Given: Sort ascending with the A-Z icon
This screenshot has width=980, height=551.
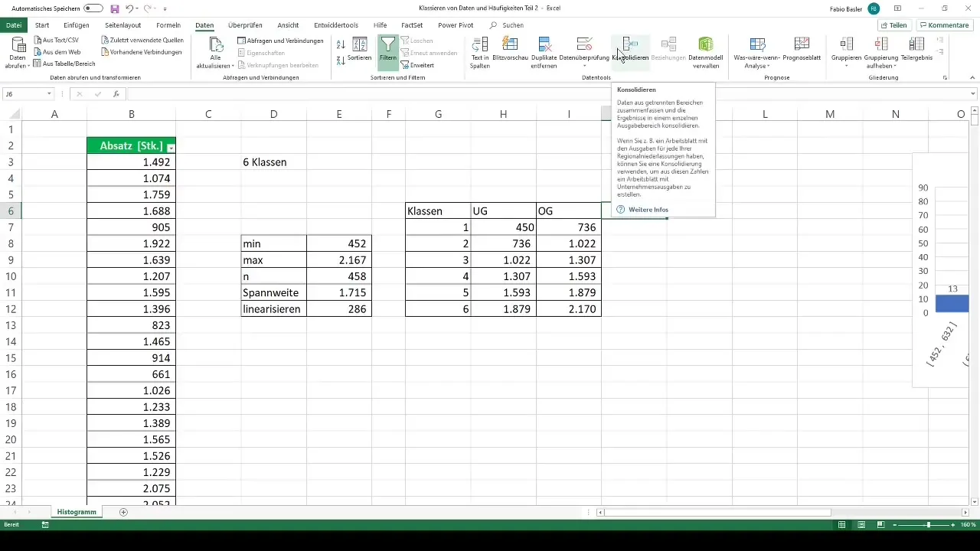Looking at the screenshot, I should (341, 45).
